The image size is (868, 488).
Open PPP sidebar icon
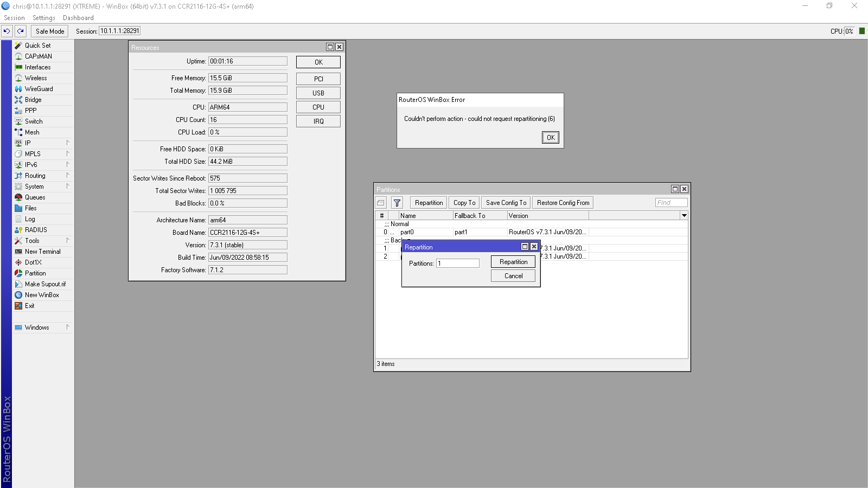18,111
